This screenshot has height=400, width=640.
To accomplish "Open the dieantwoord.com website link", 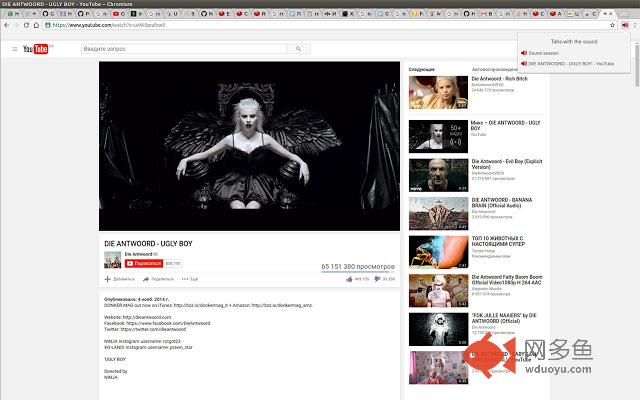I will point(147,317).
